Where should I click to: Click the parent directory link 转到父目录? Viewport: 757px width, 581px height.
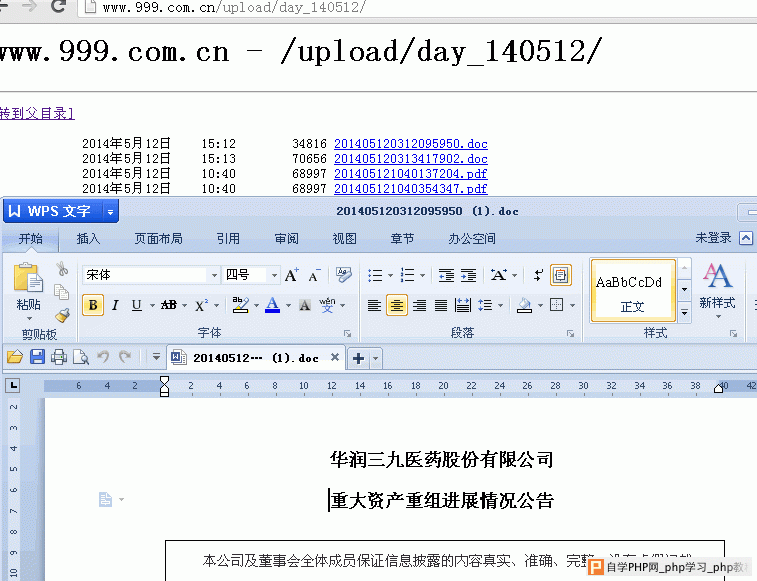pyautogui.click(x=37, y=113)
